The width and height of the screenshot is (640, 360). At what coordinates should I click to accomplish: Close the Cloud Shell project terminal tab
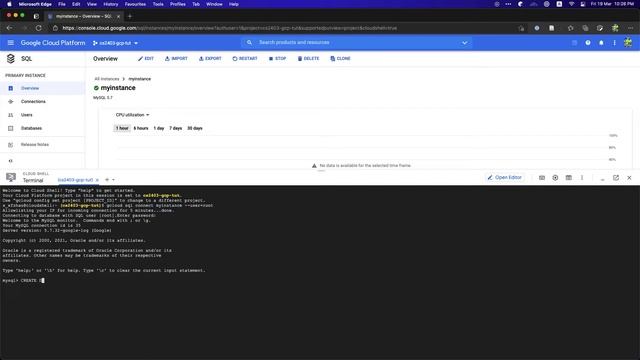[97, 180]
